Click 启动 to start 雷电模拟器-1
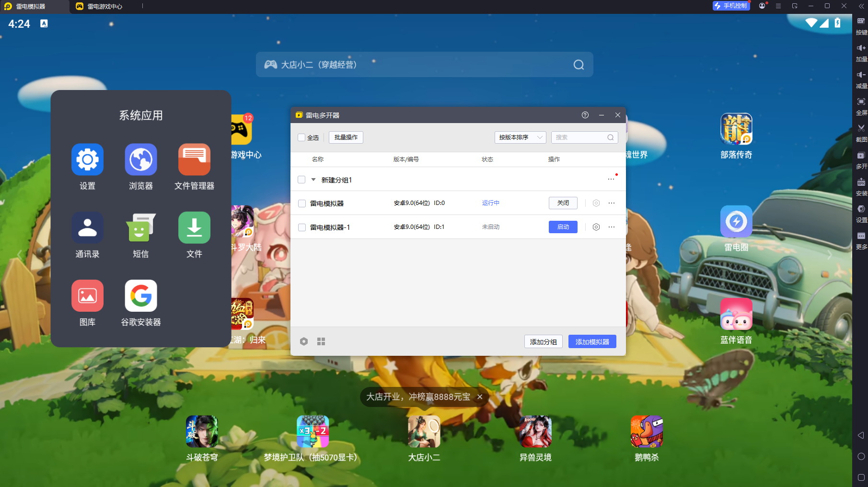The width and height of the screenshot is (868, 487). [x=563, y=227]
